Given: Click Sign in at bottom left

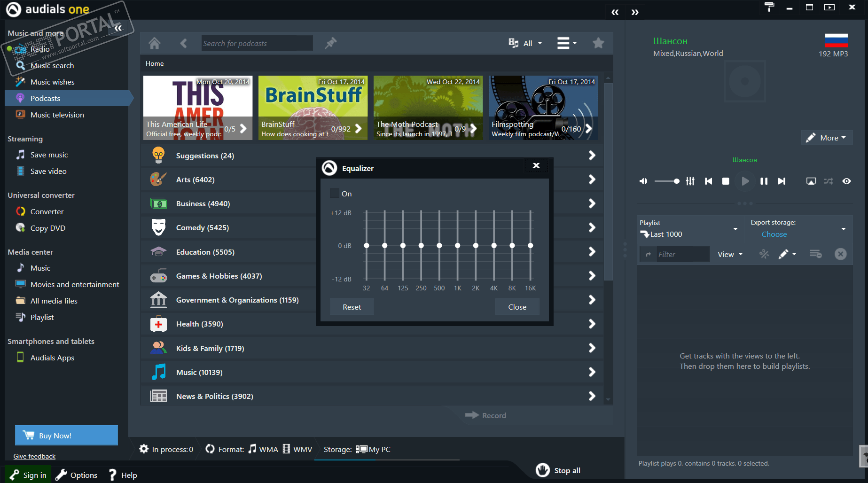Looking at the screenshot, I should 28,475.
